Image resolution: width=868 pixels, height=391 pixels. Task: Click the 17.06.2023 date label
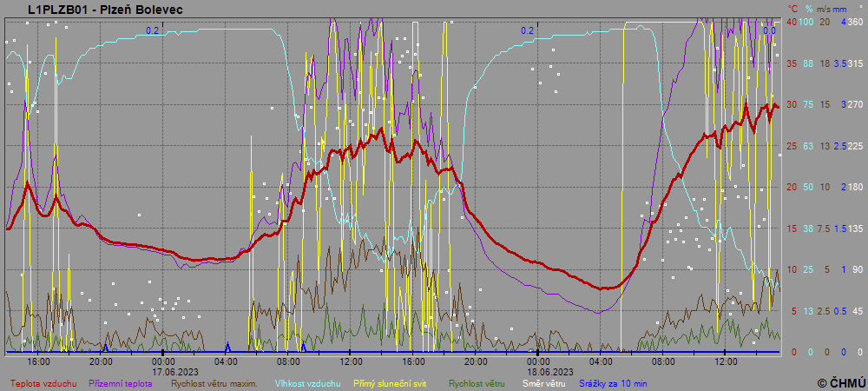pyautogui.click(x=164, y=370)
